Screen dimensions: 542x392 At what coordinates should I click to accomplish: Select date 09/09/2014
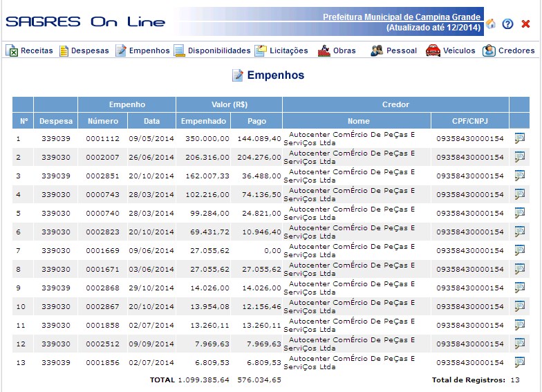tap(151, 344)
